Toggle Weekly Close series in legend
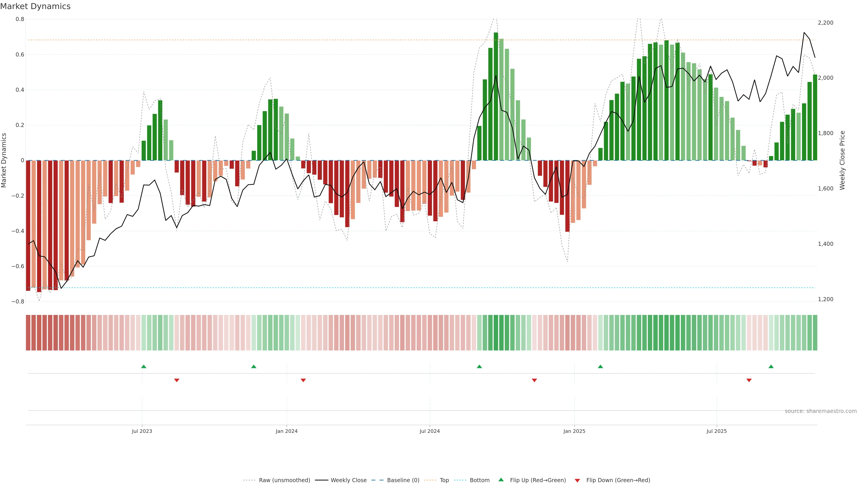Viewport: 868px width, 488px height. tap(348, 480)
